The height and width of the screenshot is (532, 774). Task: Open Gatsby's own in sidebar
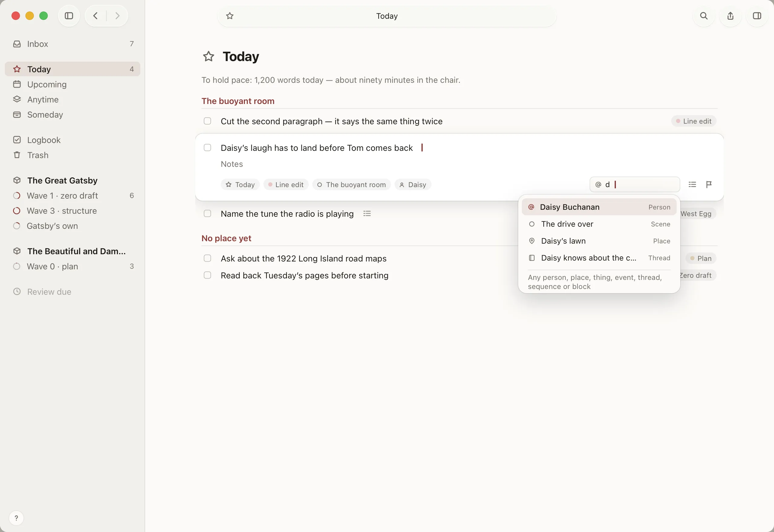coord(72,226)
